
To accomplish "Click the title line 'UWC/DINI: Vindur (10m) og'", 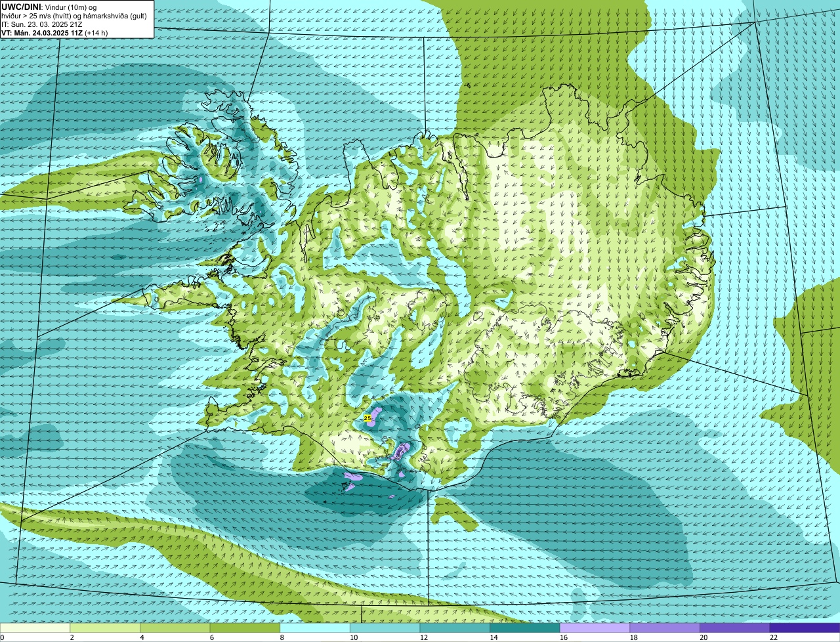I will (49, 7).
